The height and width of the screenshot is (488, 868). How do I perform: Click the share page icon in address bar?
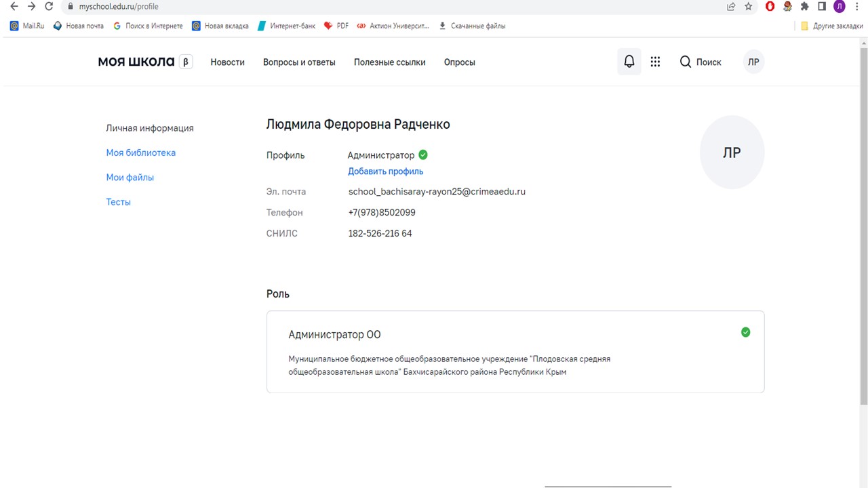click(731, 6)
